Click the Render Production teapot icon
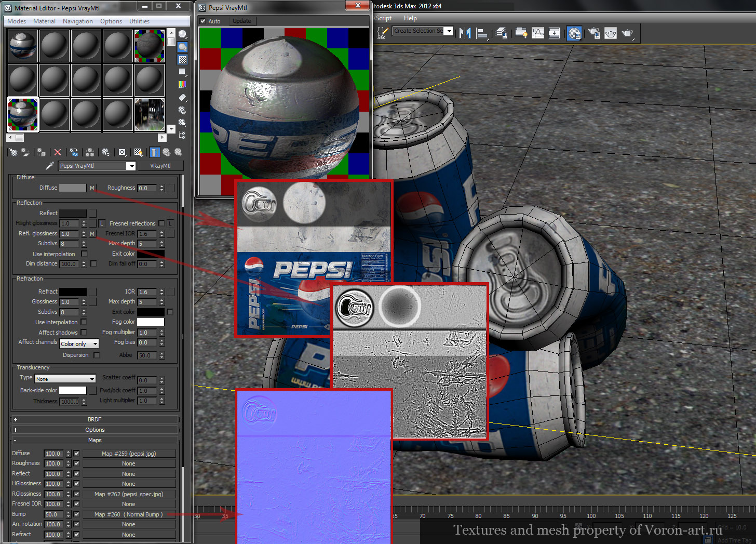The width and height of the screenshot is (756, 544). [628, 33]
